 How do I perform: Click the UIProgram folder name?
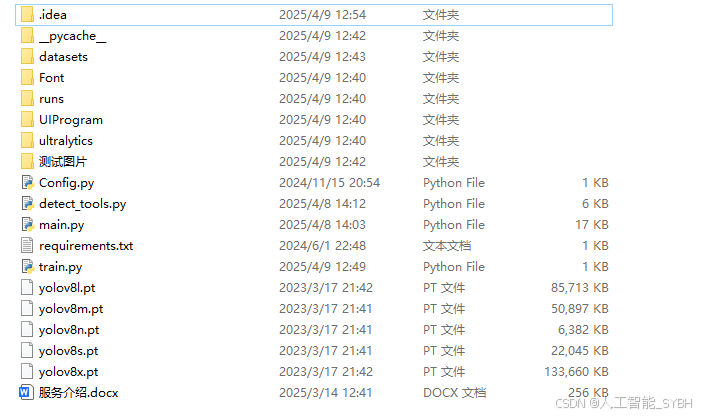[x=70, y=120]
